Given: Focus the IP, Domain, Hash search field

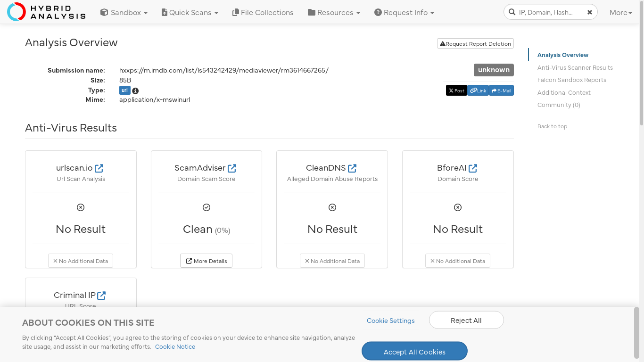Looking at the screenshot, I should coord(550,12).
